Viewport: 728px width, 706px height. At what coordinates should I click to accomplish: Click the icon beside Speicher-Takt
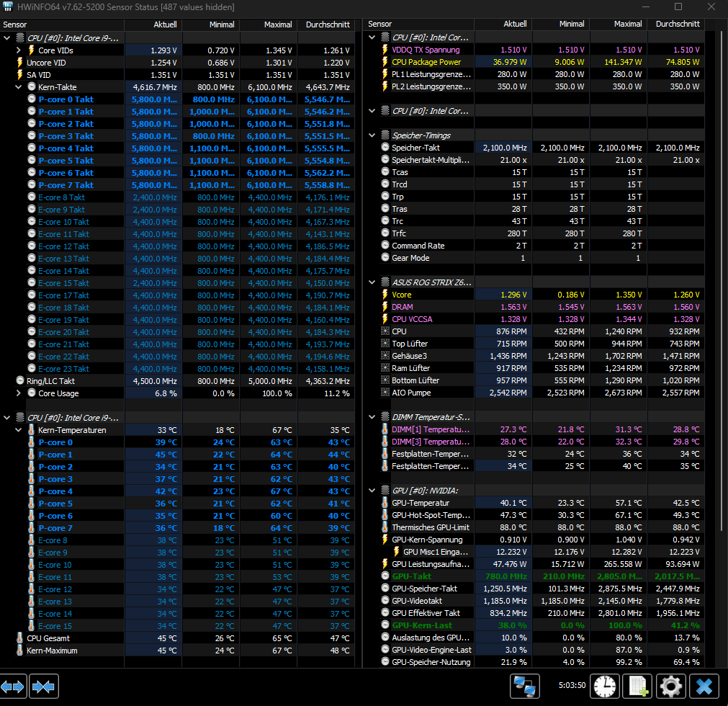pyautogui.click(x=385, y=147)
